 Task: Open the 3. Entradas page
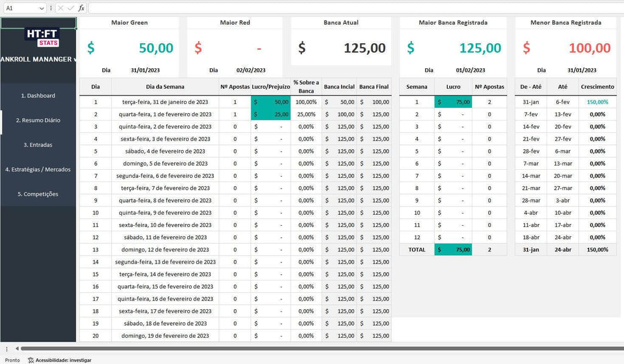pos(38,145)
